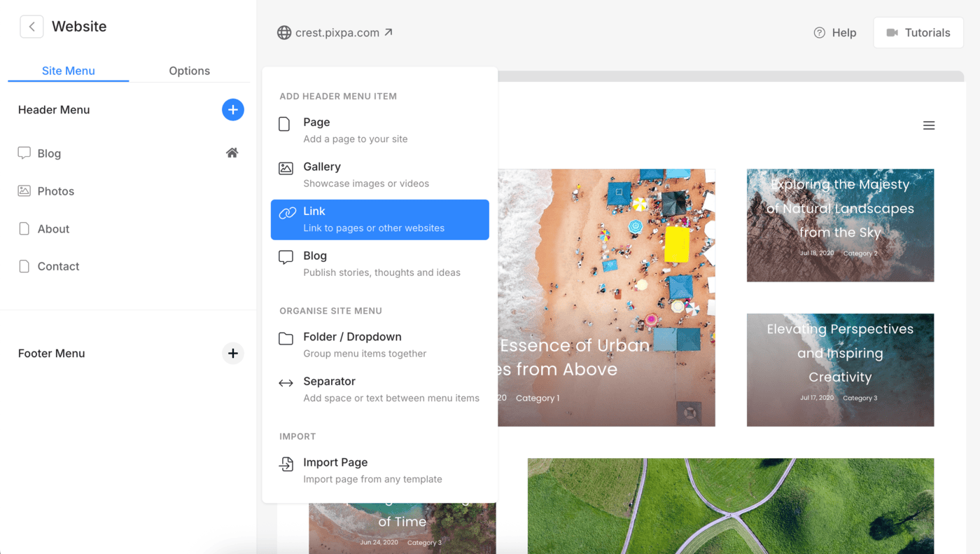
Task: Click the Footer Menu heading
Action: pos(52,354)
